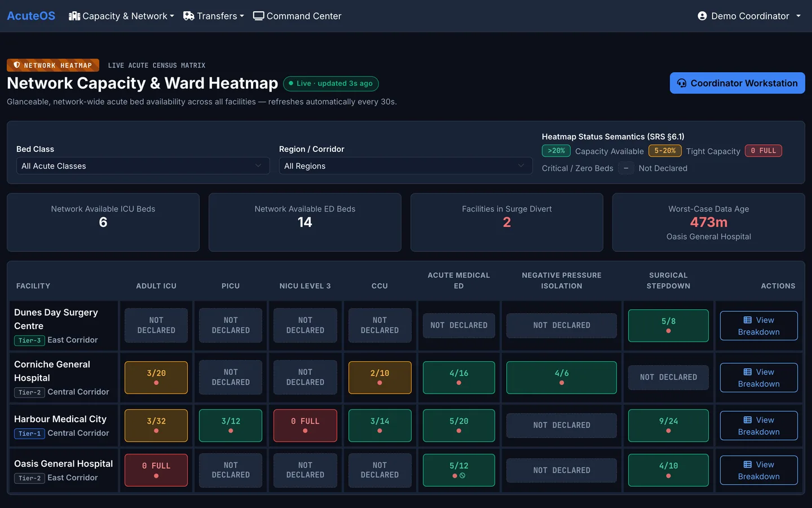Image resolution: width=812 pixels, height=508 pixels.
Task: Click the Tier-3 badge for Dunes Day Surgery
Action: [29, 340]
